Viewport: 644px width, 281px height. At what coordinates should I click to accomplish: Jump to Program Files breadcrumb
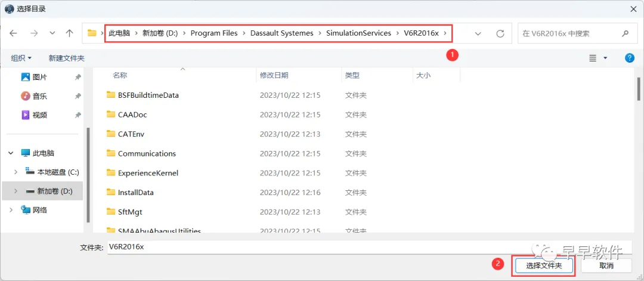pyautogui.click(x=214, y=33)
